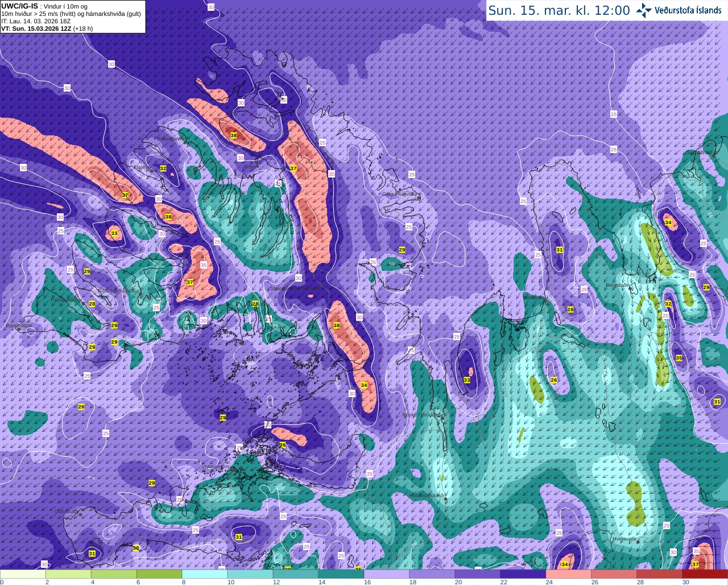Select the 28–30 m/s red legend swatch
This screenshot has height=586, width=728.
660,574
